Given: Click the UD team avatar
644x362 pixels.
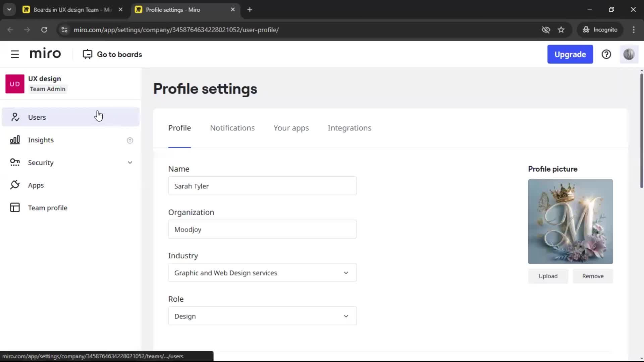Looking at the screenshot, I should coord(15,84).
